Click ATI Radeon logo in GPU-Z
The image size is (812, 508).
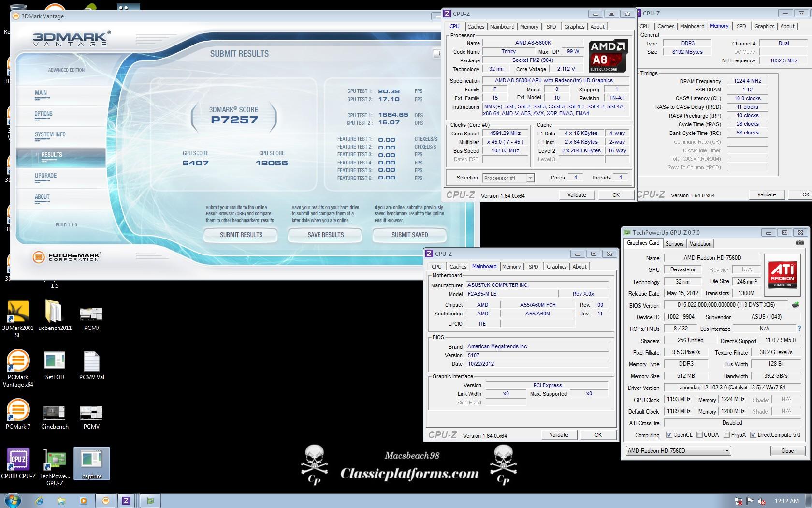[783, 274]
